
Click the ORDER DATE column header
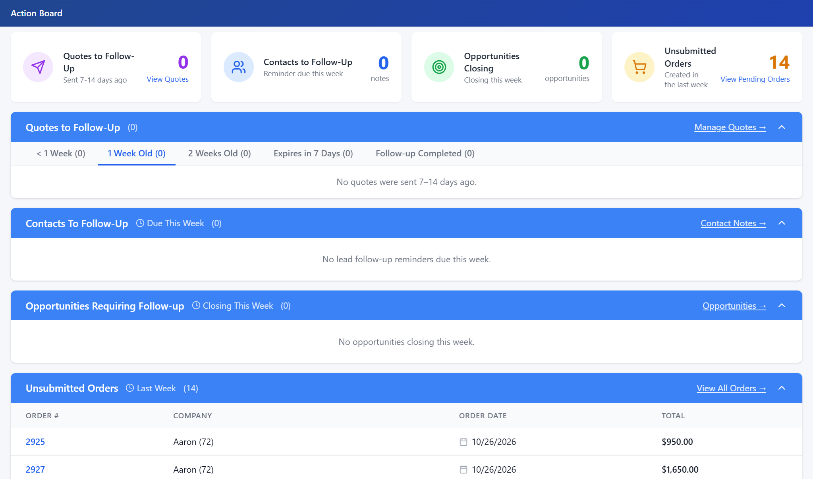coord(483,416)
